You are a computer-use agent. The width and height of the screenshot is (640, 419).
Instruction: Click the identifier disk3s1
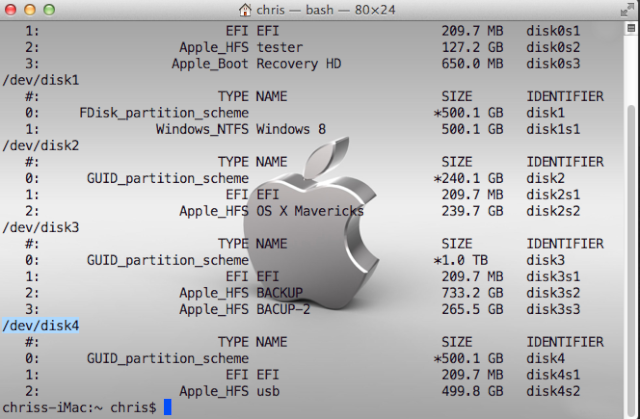point(553,277)
